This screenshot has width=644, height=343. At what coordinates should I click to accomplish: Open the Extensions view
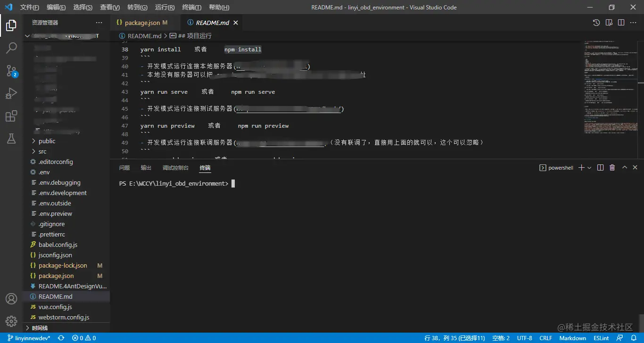[11, 116]
